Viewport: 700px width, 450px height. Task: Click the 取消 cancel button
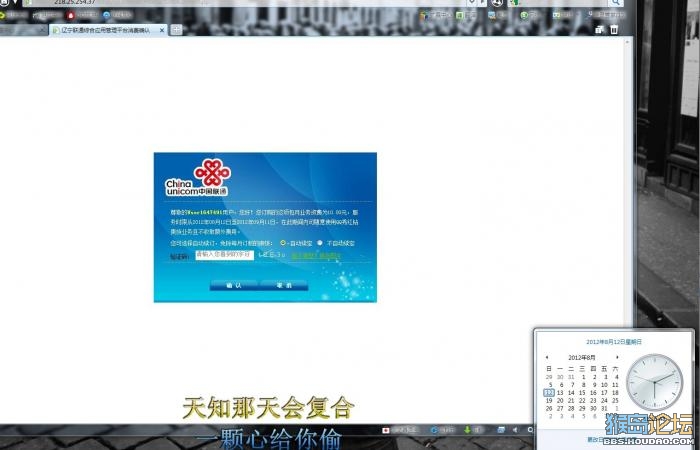tap(284, 285)
